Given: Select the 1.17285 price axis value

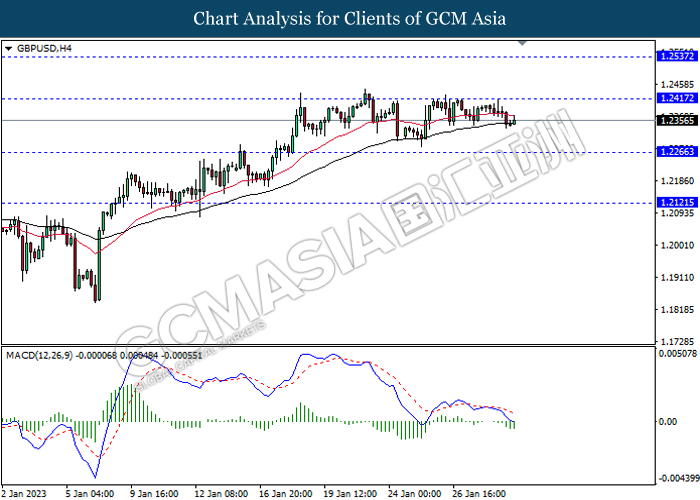Looking at the screenshot, I should click(677, 342).
